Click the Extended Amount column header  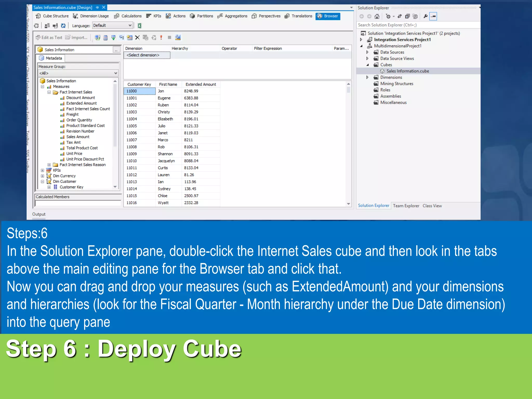point(201,84)
